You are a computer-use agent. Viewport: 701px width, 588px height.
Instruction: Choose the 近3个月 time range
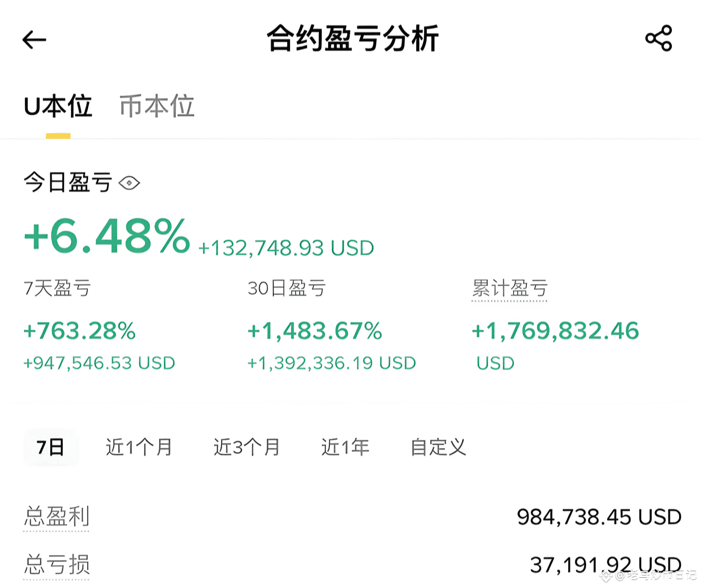[x=246, y=447]
